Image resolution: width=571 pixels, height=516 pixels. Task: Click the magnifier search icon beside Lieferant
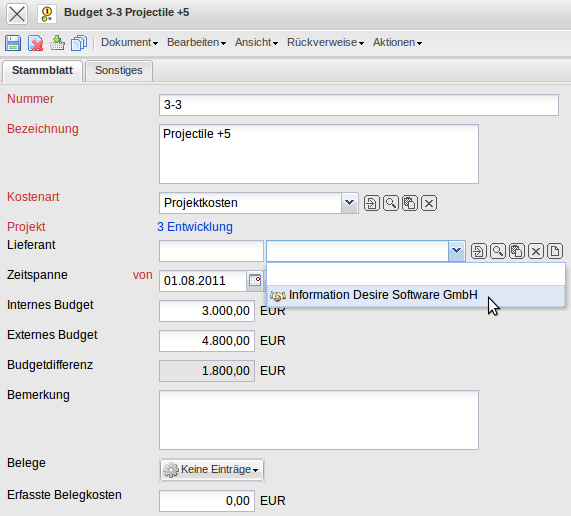[498, 251]
